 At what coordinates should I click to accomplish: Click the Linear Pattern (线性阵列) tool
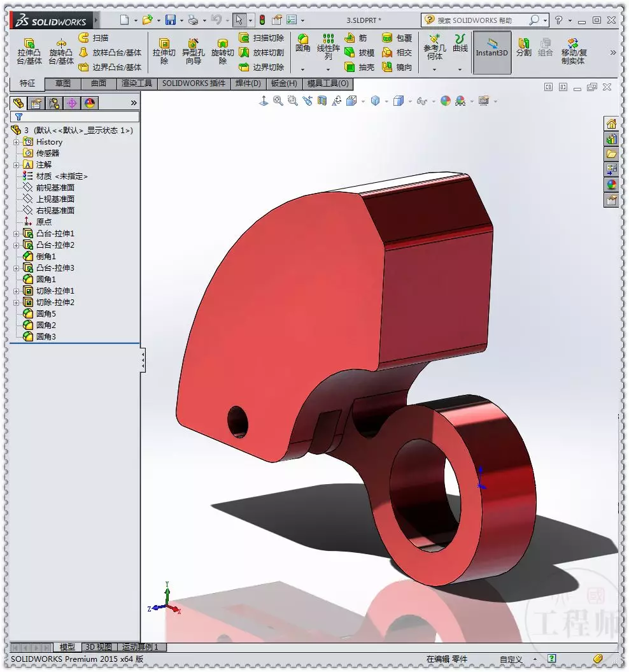329,47
